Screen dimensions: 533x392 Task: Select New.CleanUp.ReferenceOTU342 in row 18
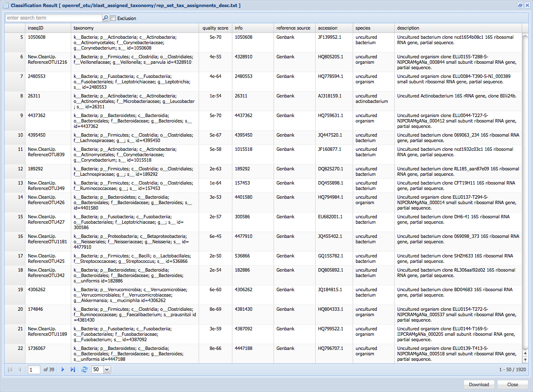click(x=46, y=273)
